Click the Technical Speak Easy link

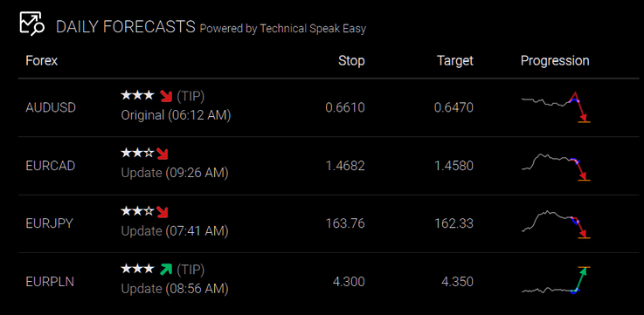click(x=313, y=29)
